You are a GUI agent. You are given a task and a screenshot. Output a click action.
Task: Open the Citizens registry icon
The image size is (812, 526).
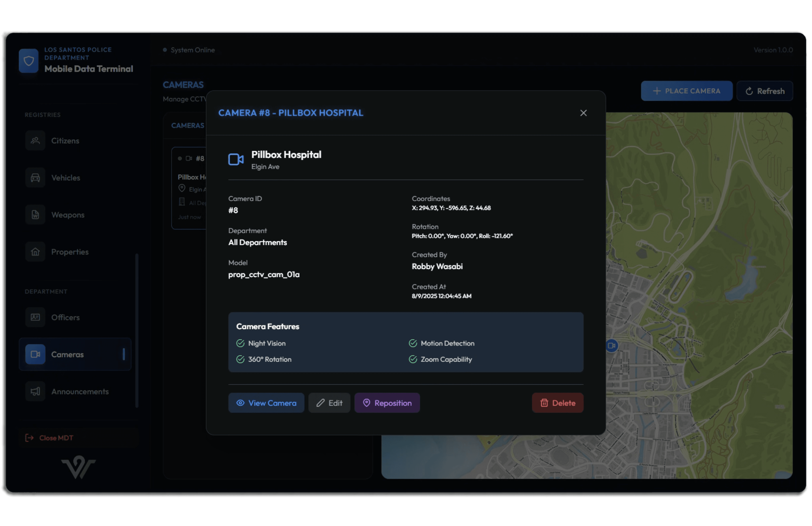tap(35, 141)
